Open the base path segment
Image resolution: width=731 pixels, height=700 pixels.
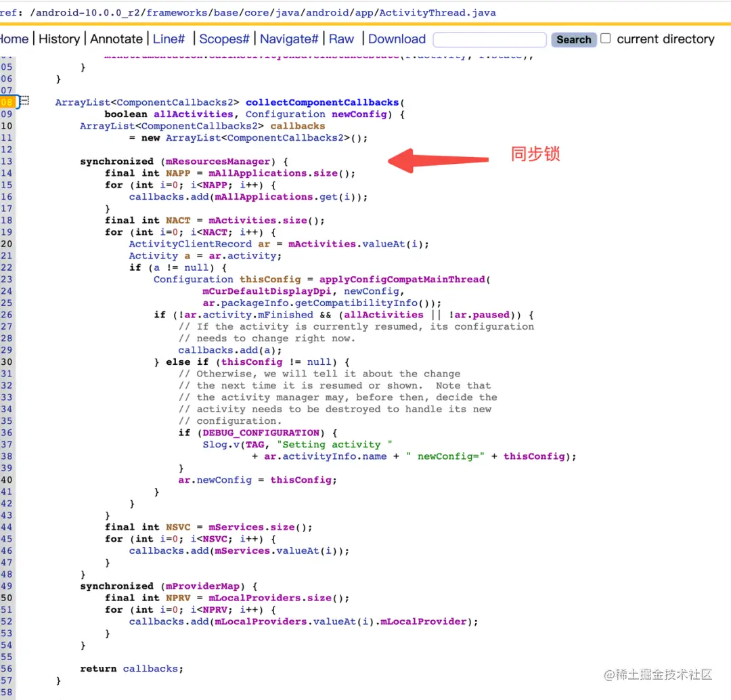226,13
